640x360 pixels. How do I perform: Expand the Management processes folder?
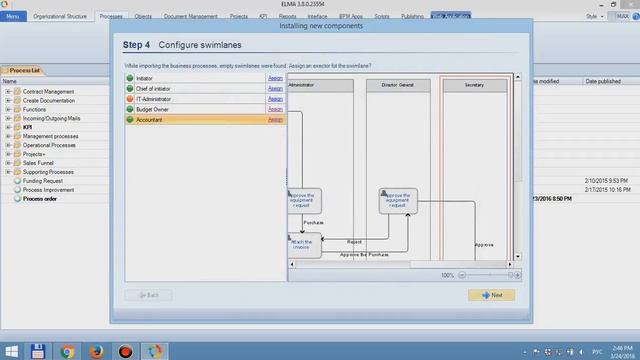pyautogui.click(x=8, y=136)
